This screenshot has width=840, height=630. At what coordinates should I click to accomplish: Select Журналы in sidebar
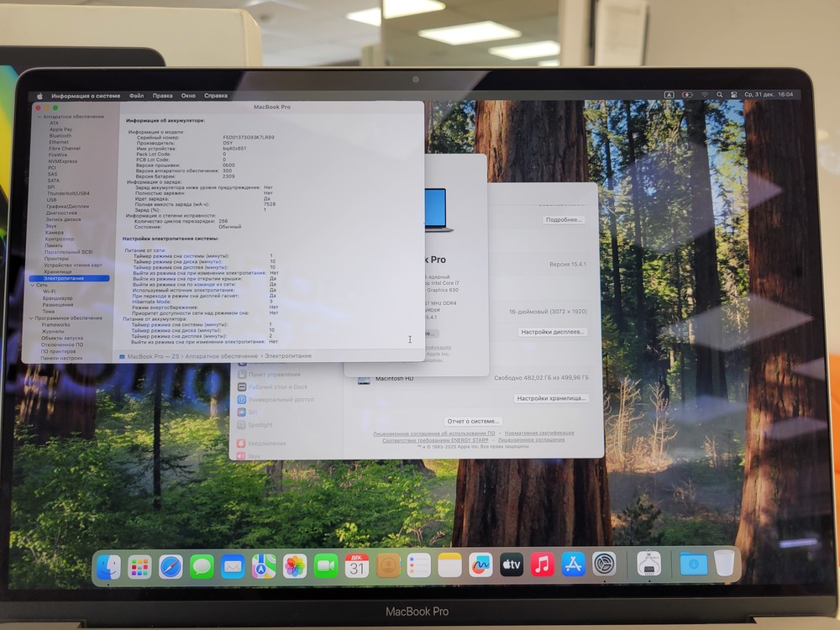click(53, 332)
